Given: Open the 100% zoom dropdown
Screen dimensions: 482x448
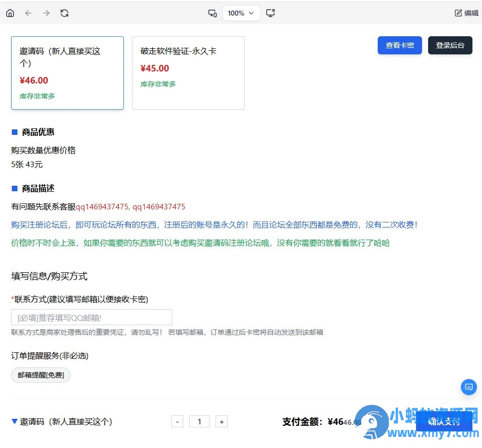Looking at the screenshot, I should click(x=241, y=13).
